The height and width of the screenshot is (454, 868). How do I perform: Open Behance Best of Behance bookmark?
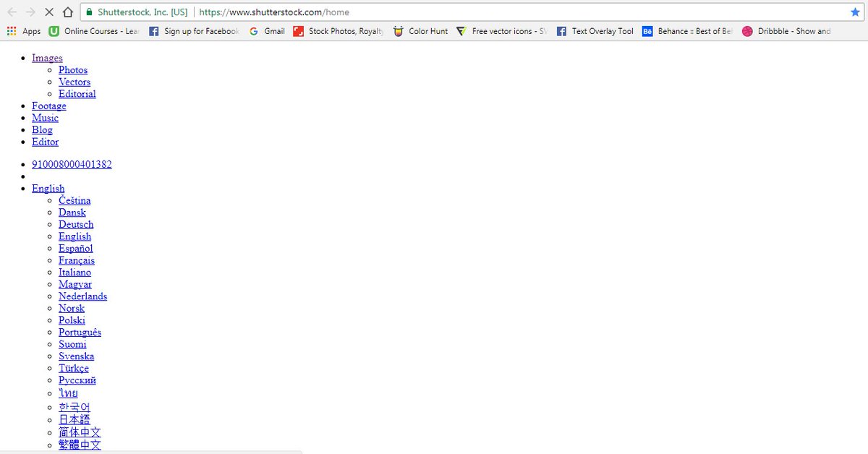point(688,31)
